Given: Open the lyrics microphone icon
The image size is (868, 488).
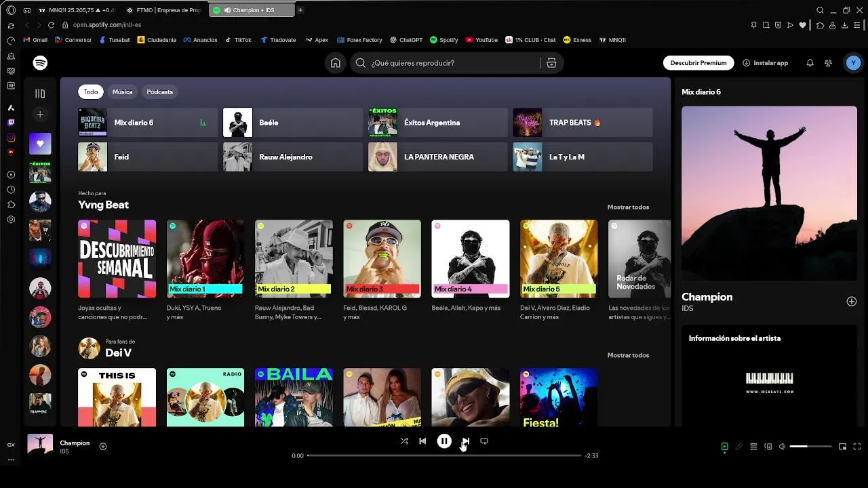Looking at the screenshot, I should pyautogui.click(x=739, y=447).
